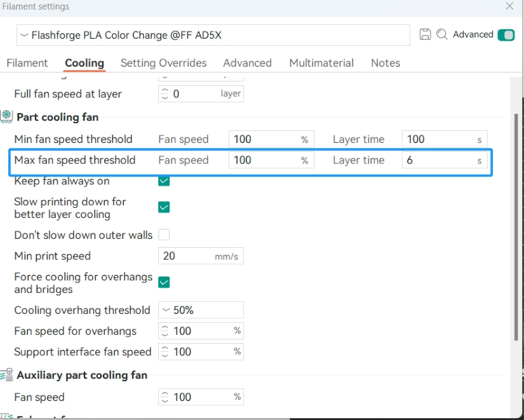Screen dimensions: 524x420
Task: Switch to the Filament tab
Action: (x=27, y=63)
